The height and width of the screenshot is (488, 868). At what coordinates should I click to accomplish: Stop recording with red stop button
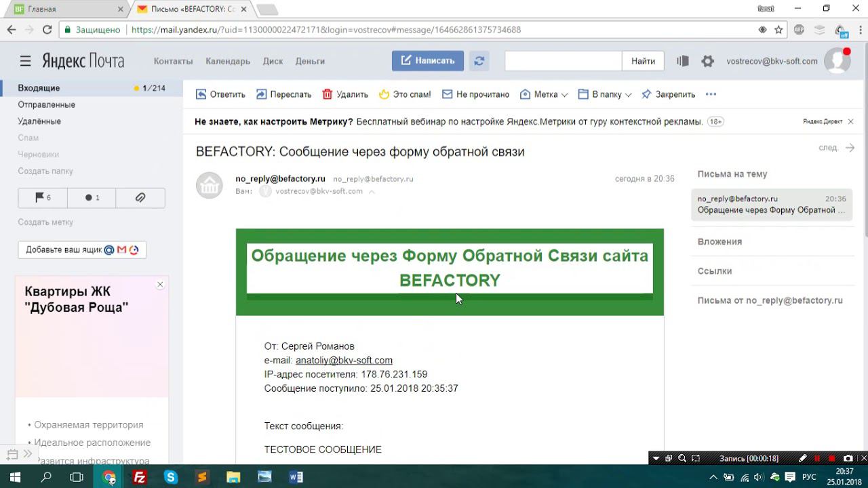point(832,458)
